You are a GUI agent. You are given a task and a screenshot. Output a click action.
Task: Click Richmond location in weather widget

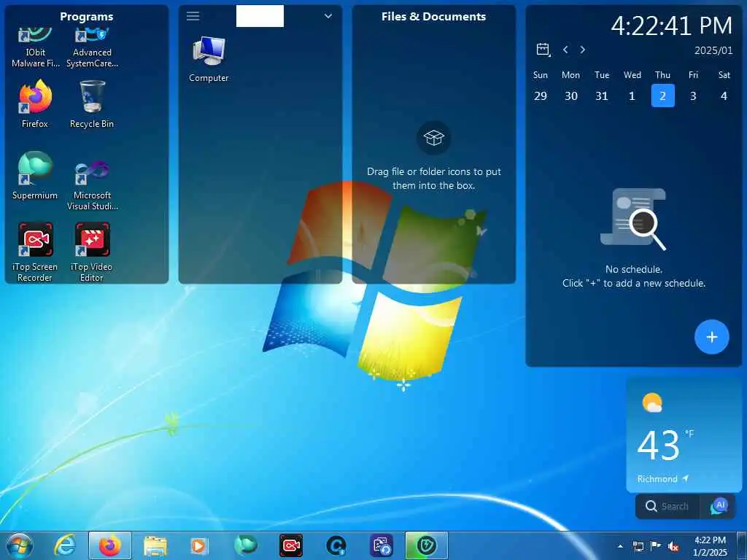pyautogui.click(x=657, y=479)
